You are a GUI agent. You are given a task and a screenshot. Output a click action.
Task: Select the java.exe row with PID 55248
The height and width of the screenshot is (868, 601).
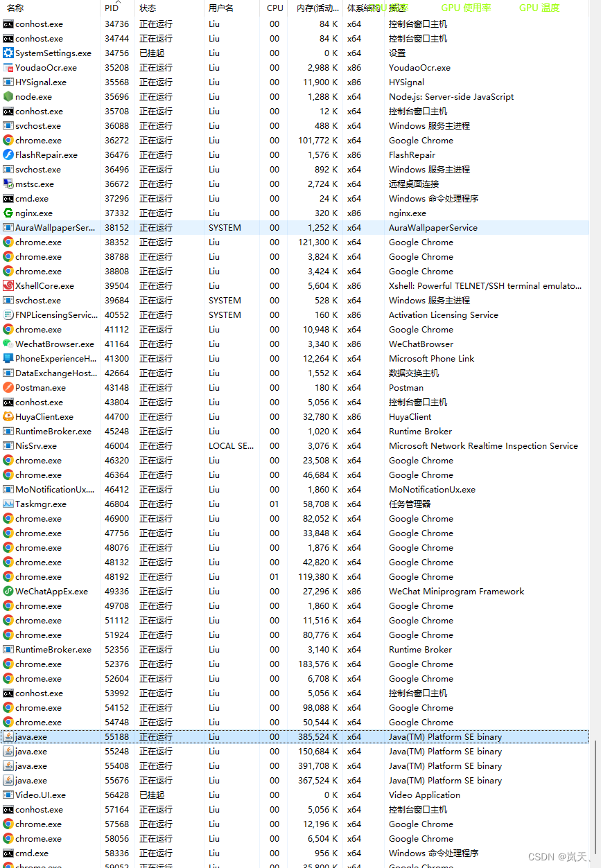[295, 752]
